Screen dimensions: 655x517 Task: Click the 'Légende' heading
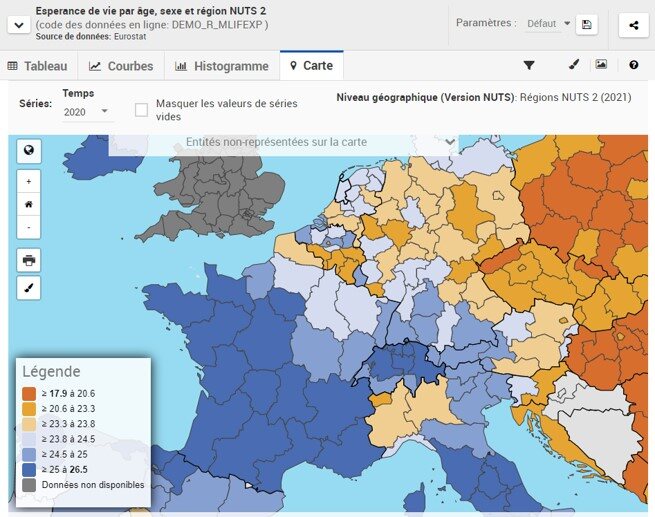[x=51, y=371]
